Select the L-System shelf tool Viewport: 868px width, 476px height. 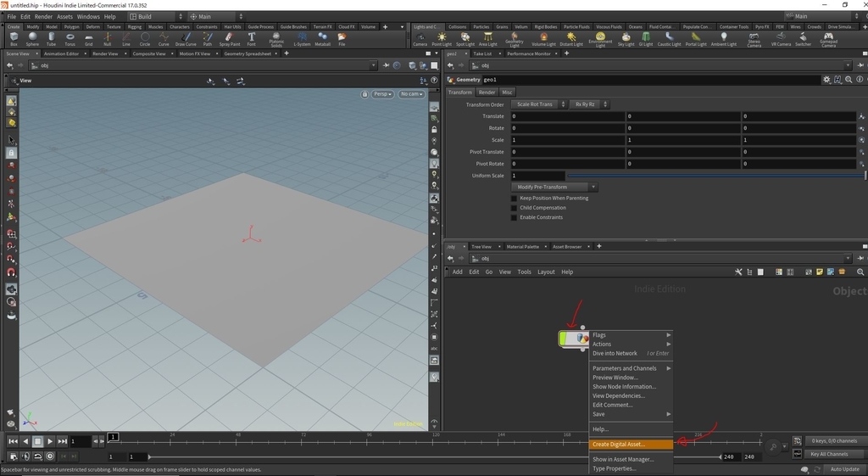(303, 39)
